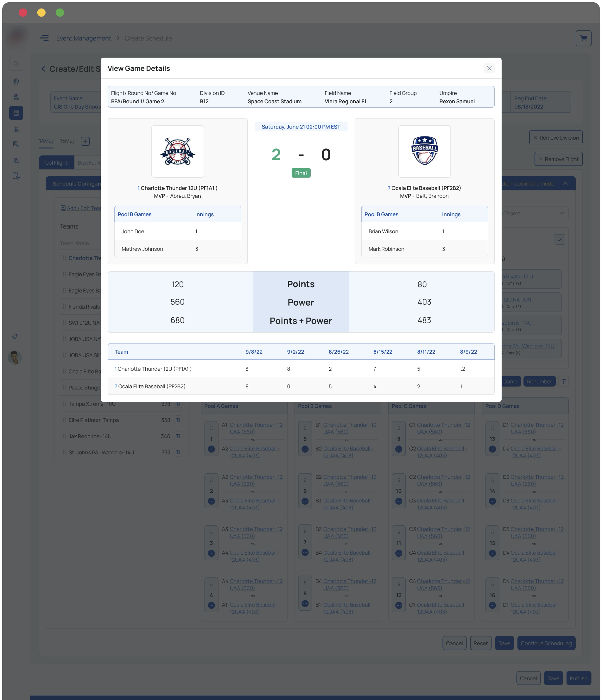This screenshot has width=602, height=700.
Task: Delete Jax Redbirds- 14U team
Action: (178, 436)
